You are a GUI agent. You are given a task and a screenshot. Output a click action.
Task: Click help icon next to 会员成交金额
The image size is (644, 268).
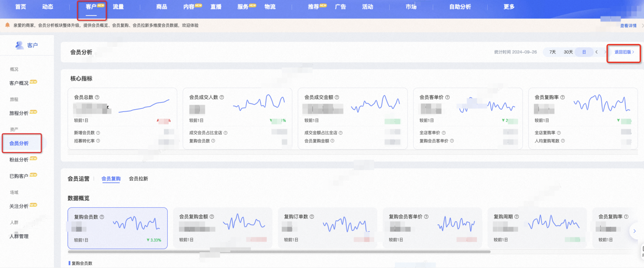pos(337,97)
